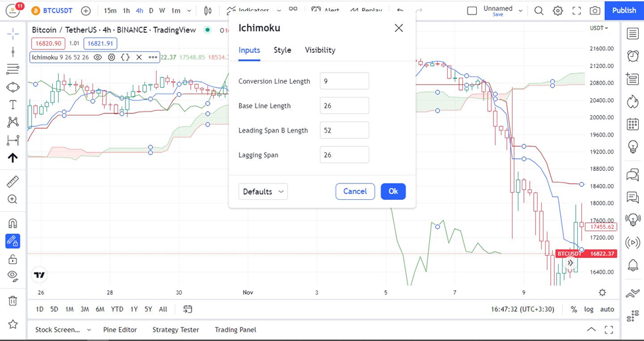Open the ideas light bulb panel
644x341 pixels.
[633, 146]
